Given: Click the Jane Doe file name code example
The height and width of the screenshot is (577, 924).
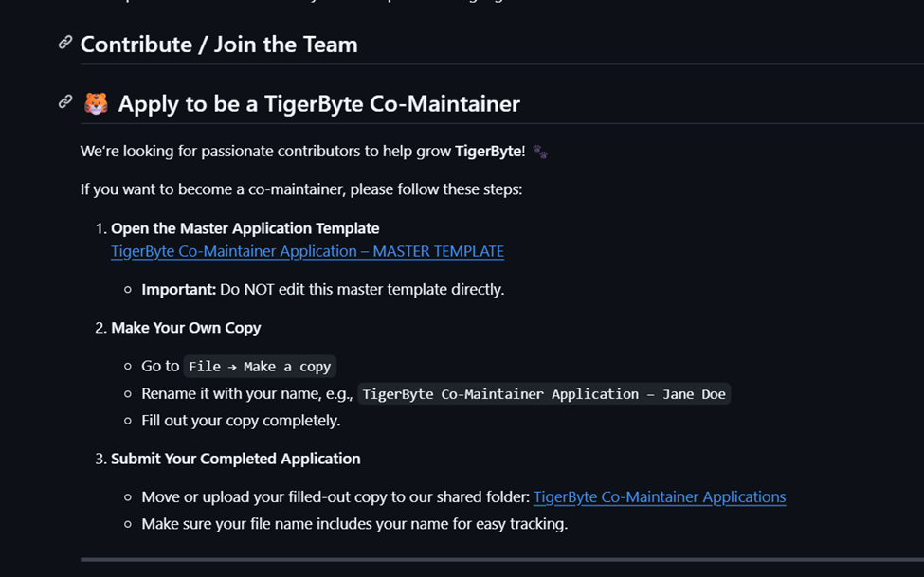Looking at the screenshot, I should tap(544, 394).
